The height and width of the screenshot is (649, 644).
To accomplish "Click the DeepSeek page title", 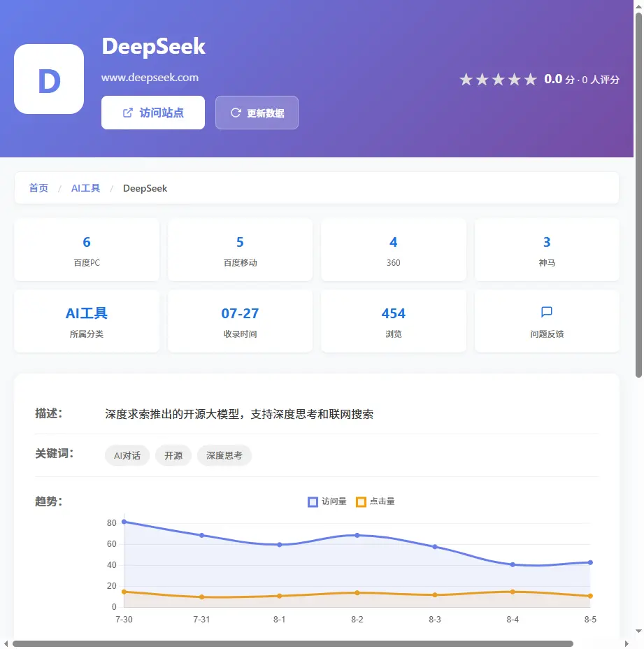I will click(154, 46).
